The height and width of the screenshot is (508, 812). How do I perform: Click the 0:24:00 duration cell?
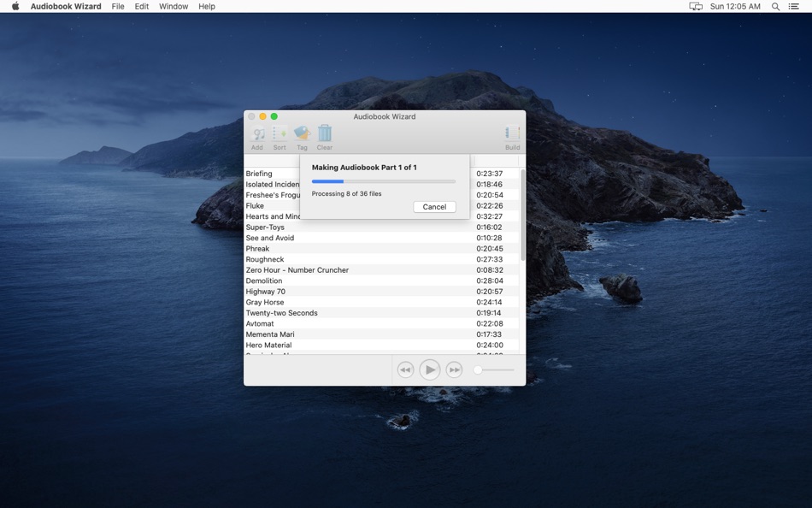pyautogui.click(x=490, y=346)
